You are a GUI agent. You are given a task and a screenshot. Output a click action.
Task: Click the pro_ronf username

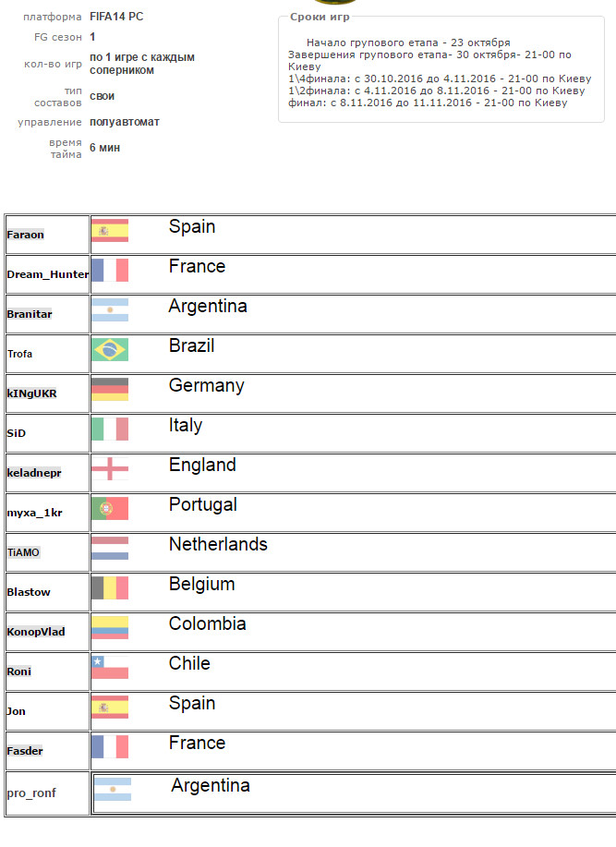click(31, 793)
